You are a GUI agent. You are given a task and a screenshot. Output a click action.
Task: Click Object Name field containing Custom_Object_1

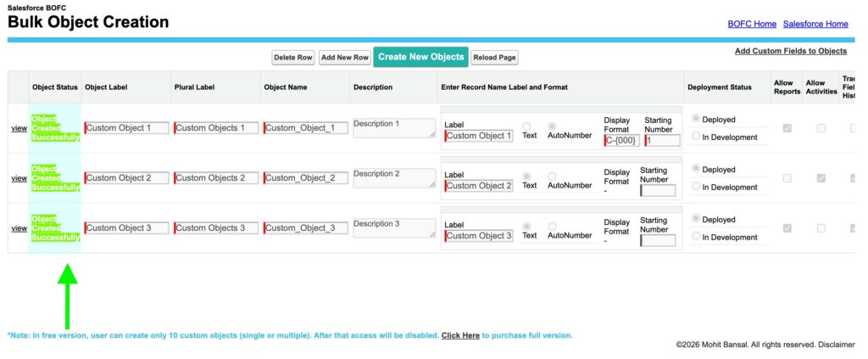coord(306,128)
